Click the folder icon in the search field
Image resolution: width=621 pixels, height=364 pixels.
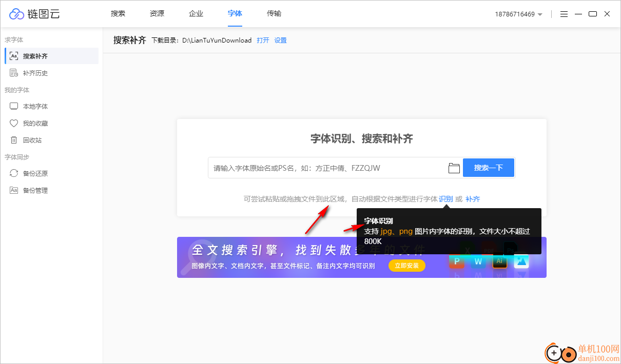pos(454,168)
